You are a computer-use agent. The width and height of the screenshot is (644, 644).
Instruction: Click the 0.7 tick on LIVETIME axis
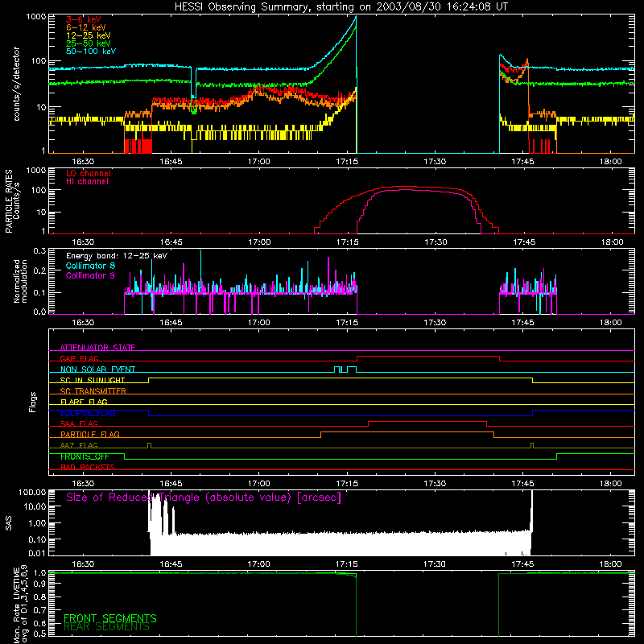pos(39,610)
